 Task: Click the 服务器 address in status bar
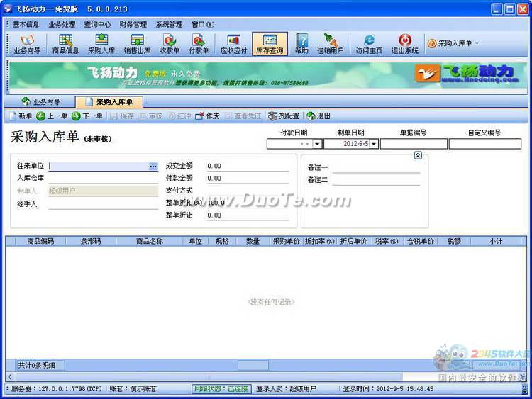tap(56, 388)
